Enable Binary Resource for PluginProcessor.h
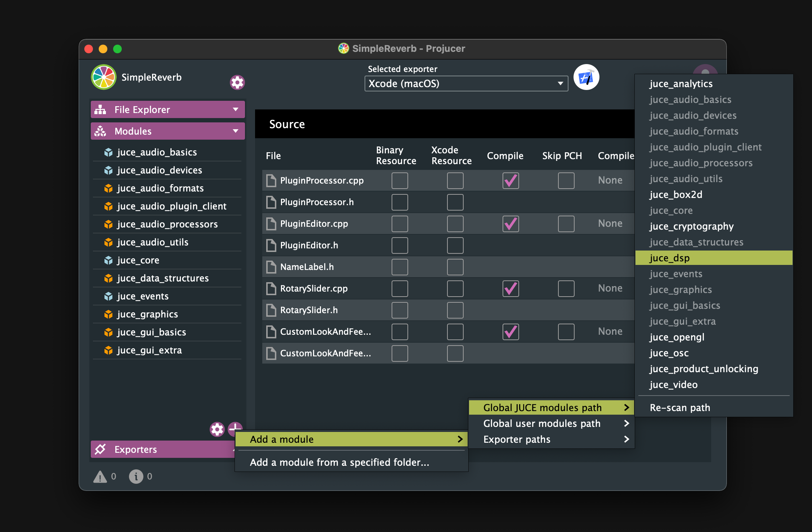 coord(400,202)
